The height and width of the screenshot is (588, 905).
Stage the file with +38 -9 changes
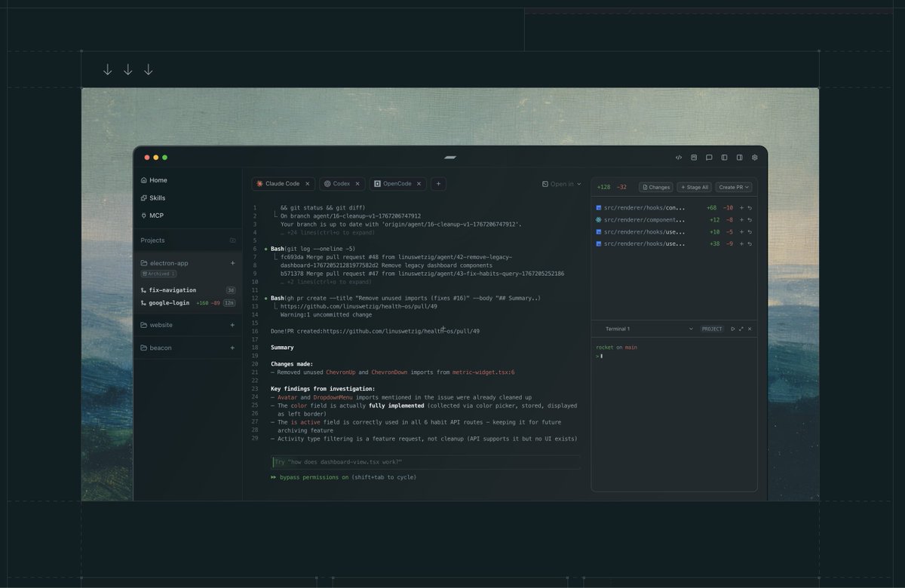(741, 243)
